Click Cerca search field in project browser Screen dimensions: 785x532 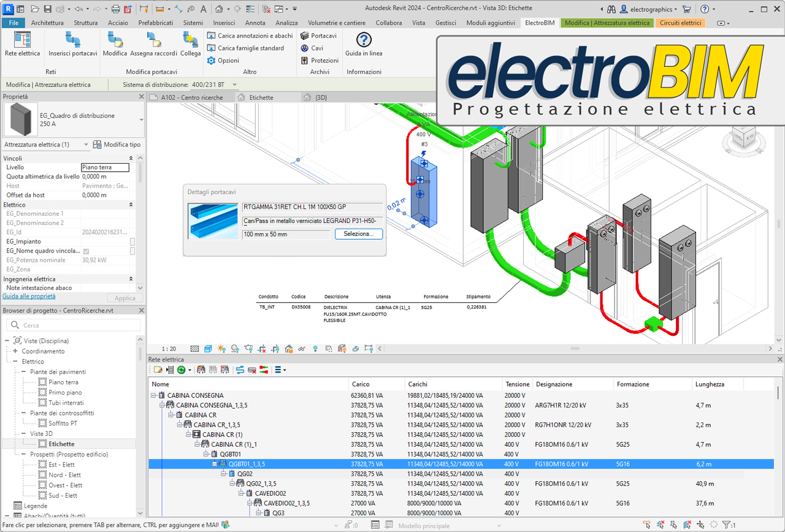tap(75, 325)
